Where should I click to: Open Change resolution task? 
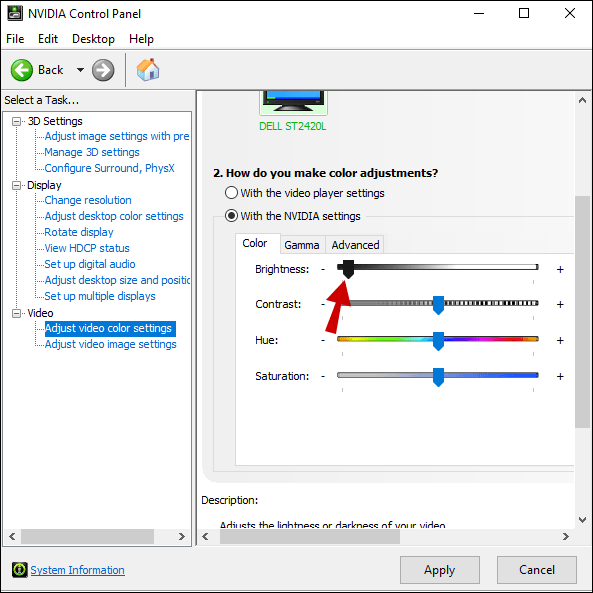pyautogui.click(x=88, y=200)
